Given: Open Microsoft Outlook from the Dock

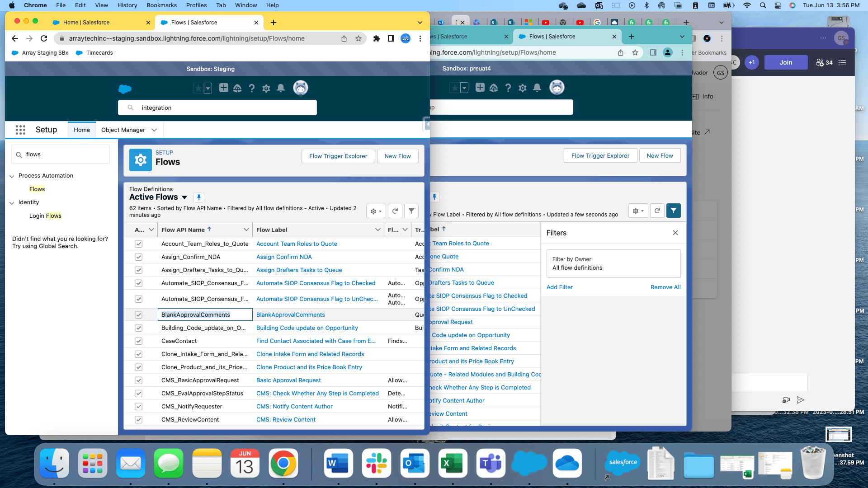Looking at the screenshot, I should click(x=415, y=463).
